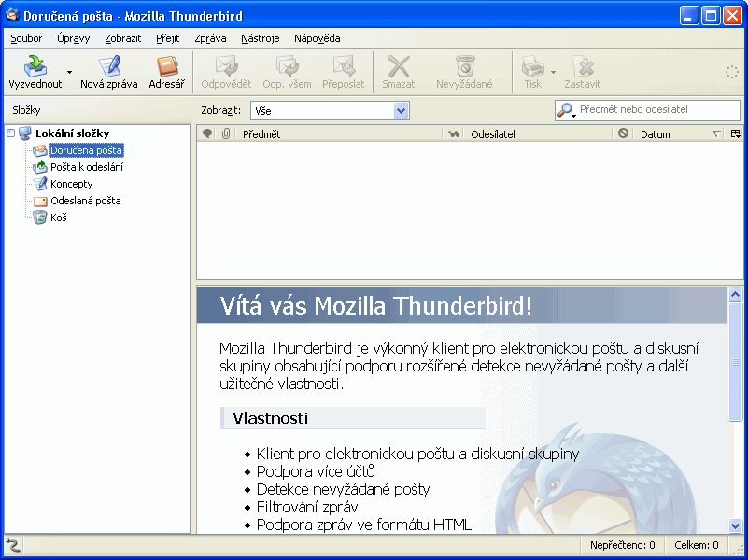Collapse the Lokální složky tree
Viewport: 748px width, 560px height.
click(10, 133)
